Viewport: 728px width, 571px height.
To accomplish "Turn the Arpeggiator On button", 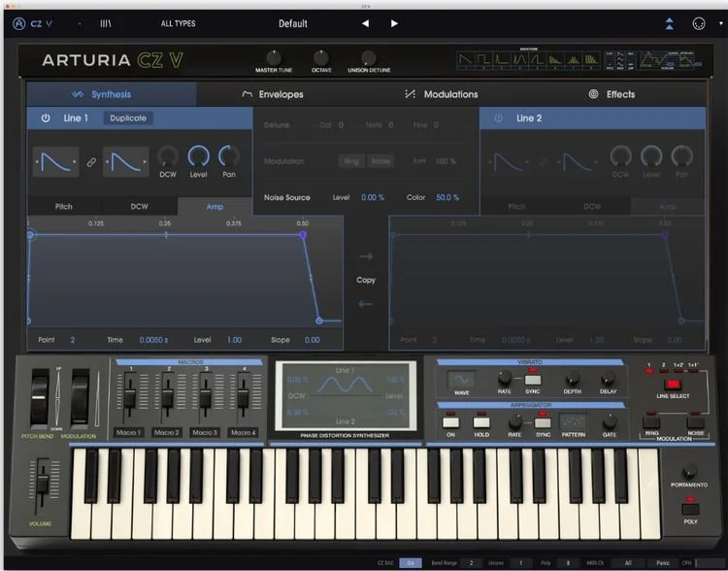I will click(450, 422).
